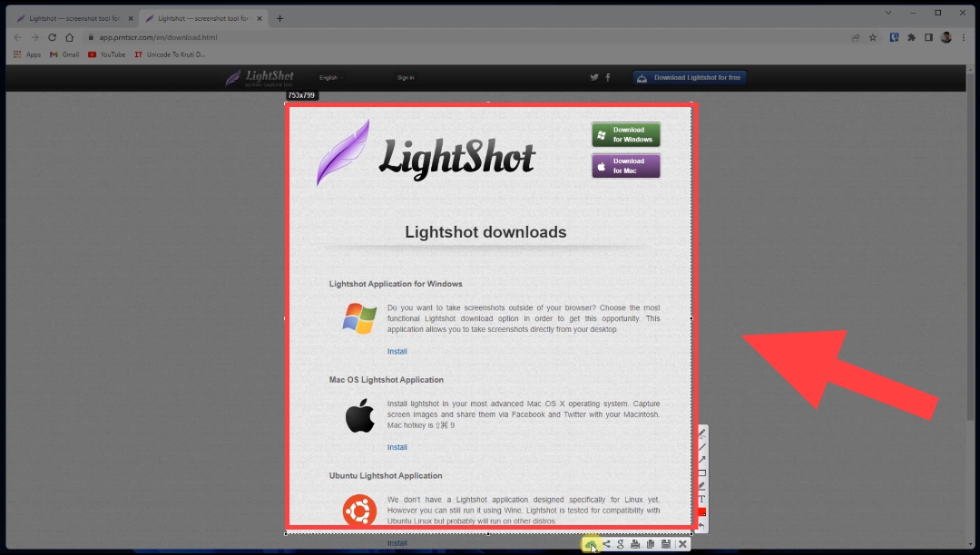The width and height of the screenshot is (980, 555).
Task: Open the Facebook icon in header
Action: click(607, 77)
